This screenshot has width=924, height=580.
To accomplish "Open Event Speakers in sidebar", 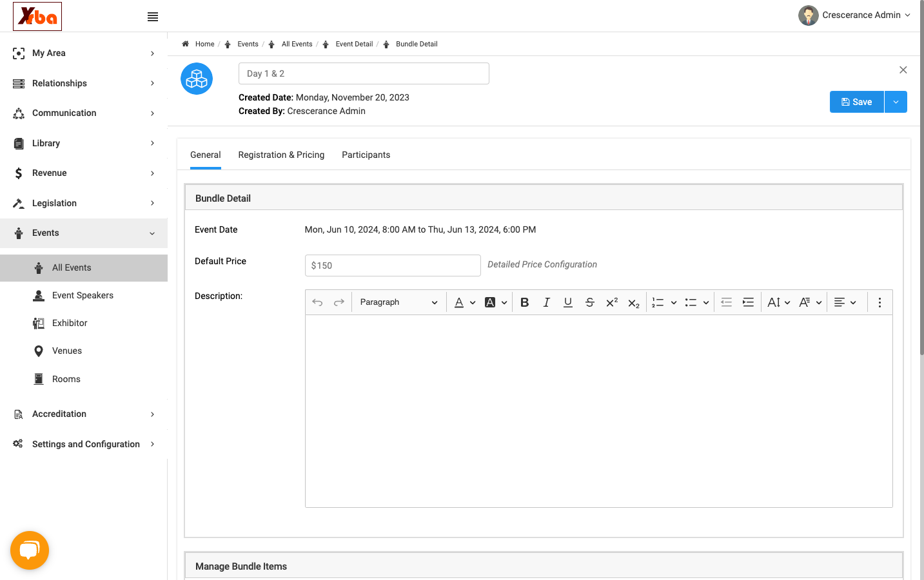I will pos(84,295).
